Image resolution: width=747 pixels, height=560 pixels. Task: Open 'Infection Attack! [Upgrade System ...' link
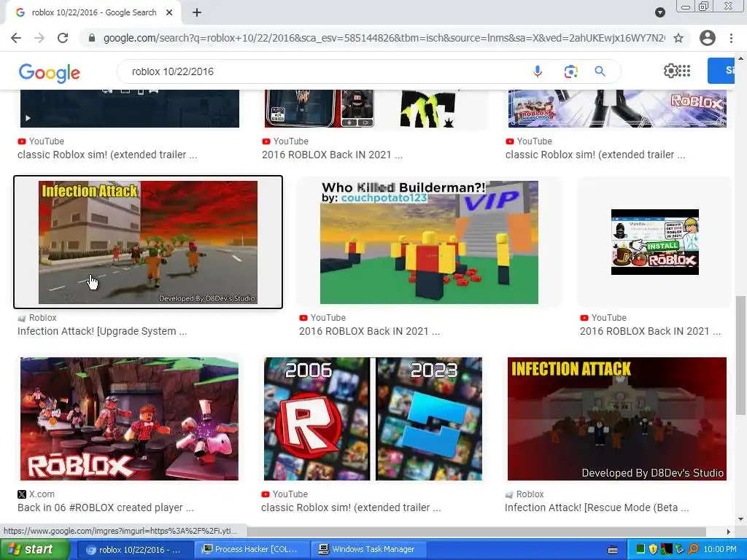[x=102, y=331]
